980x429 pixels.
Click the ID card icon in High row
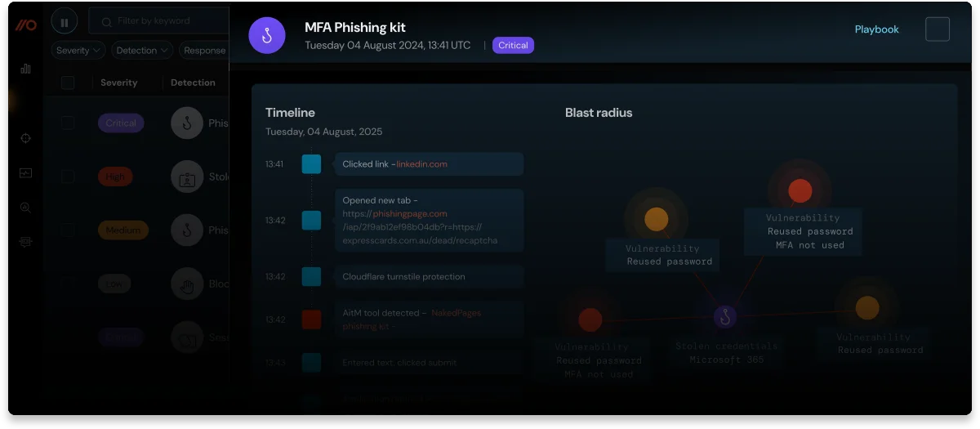187,177
